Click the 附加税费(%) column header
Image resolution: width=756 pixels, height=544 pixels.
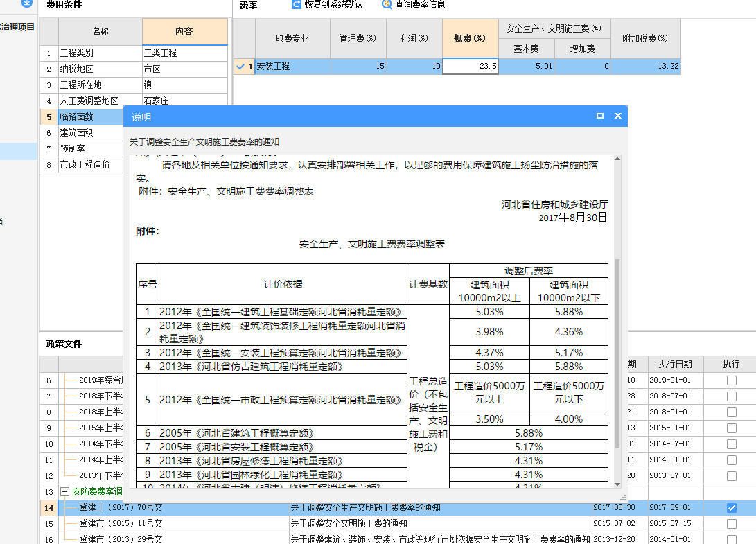coord(646,38)
